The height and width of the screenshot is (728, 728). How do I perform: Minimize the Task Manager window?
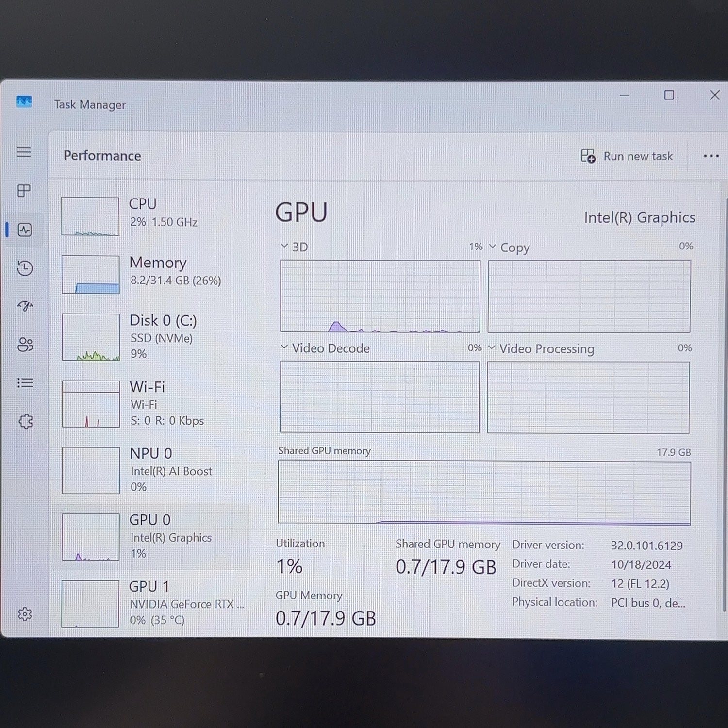(x=625, y=95)
